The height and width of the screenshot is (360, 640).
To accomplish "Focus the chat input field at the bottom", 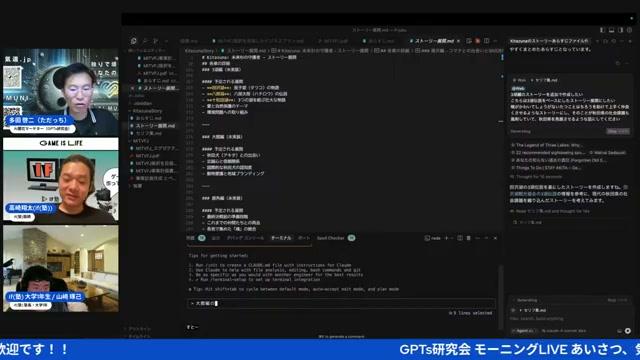I will point(569,319).
